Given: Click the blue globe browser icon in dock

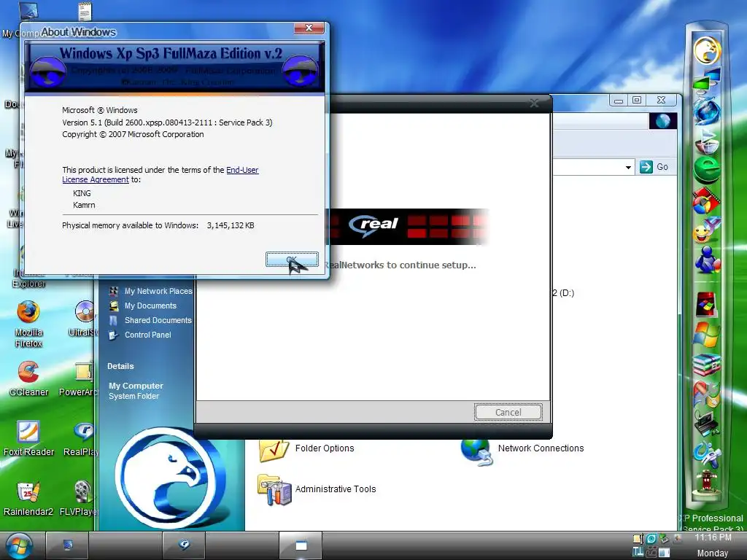Looking at the screenshot, I should [707, 110].
